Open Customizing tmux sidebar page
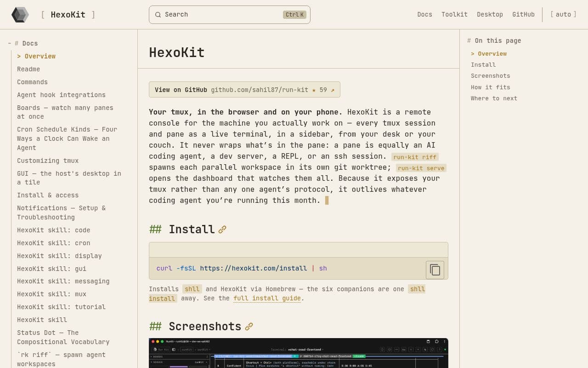 point(48,161)
